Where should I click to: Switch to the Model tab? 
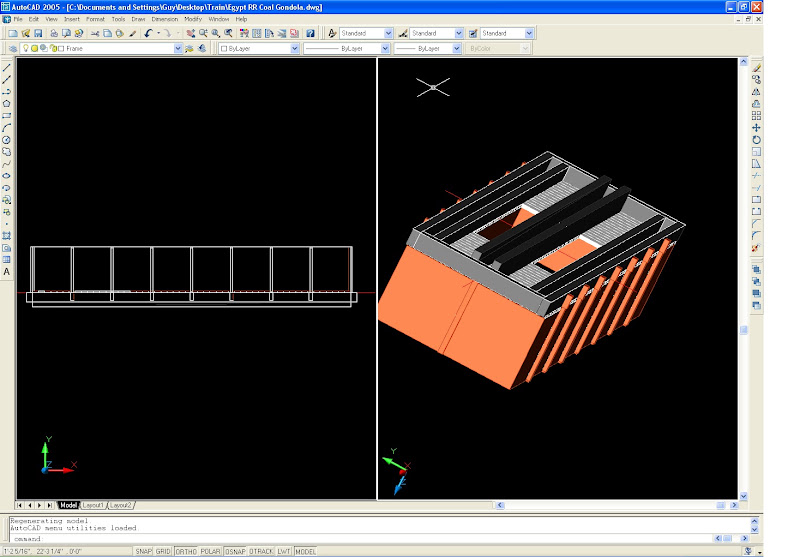[68, 505]
